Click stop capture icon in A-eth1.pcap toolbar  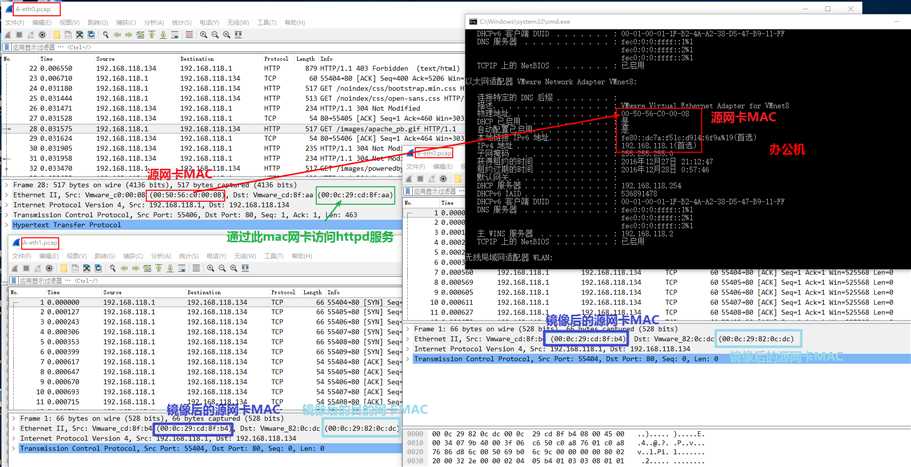[26, 268]
